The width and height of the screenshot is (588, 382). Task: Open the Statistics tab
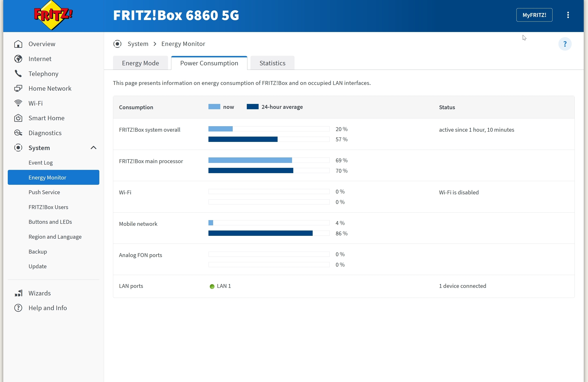coord(272,63)
